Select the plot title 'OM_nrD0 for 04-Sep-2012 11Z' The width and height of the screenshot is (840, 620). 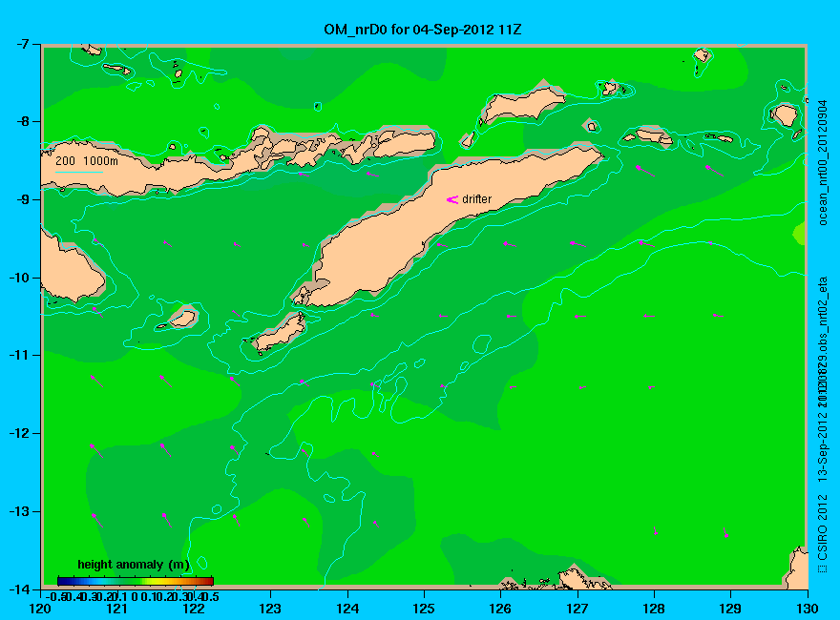click(x=422, y=30)
